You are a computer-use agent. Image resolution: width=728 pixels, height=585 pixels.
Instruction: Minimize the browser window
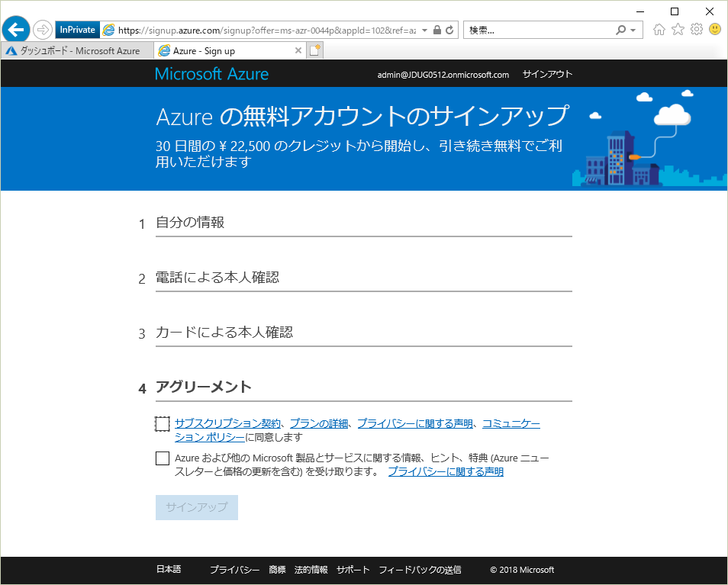pyautogui.click(x=640, y=11)
